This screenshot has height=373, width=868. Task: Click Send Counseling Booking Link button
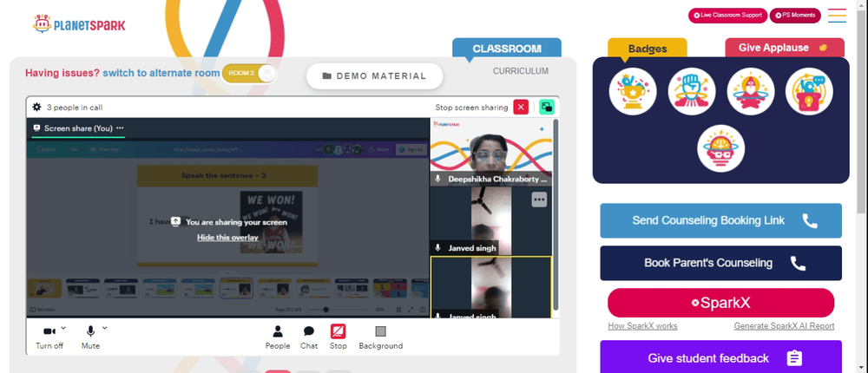(x=720, y=221)
